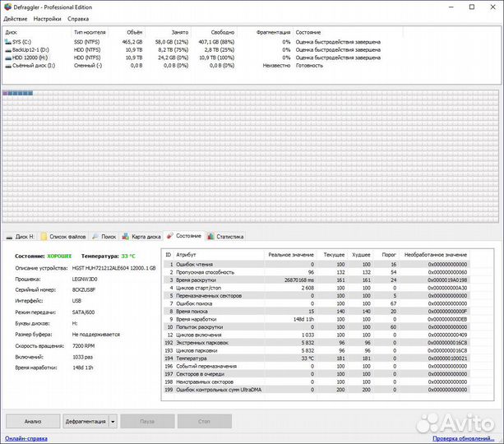
Task: Switch to the Список файлов tab
Action: coord(63,237)
